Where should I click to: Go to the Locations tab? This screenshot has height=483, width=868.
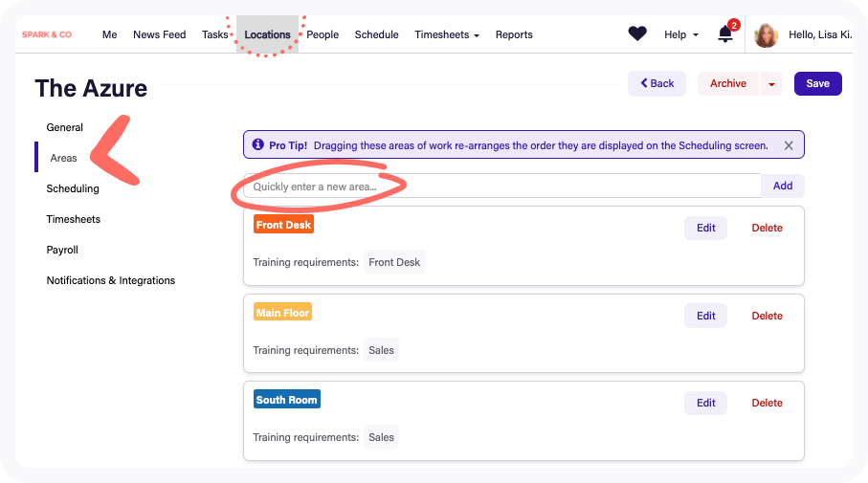coord(267,34)
